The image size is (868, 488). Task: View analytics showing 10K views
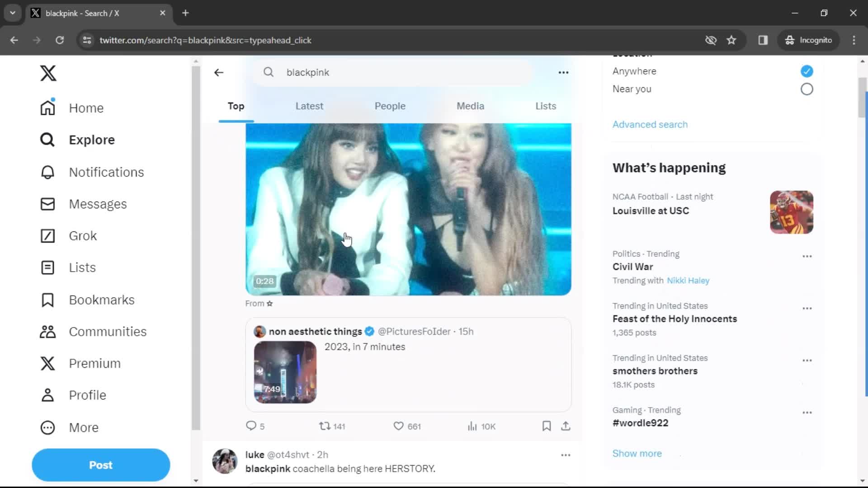[481, 426]
